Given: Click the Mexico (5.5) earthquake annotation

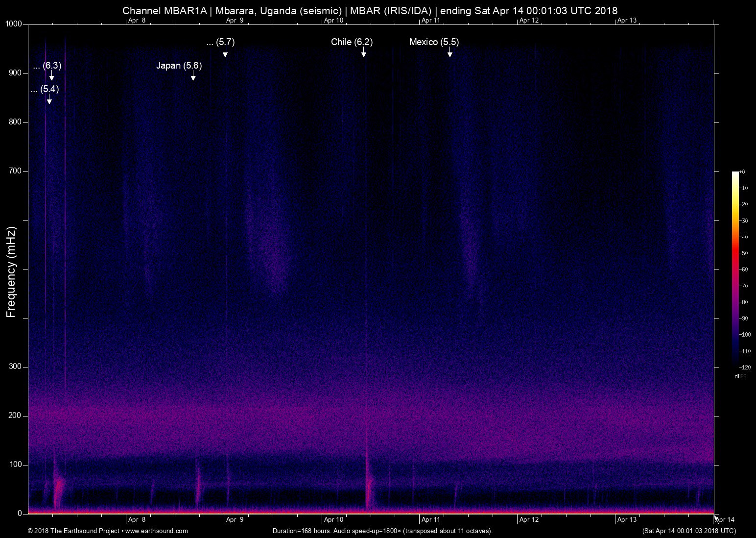Looking at the screenshot, I should [x=434, y=42].
